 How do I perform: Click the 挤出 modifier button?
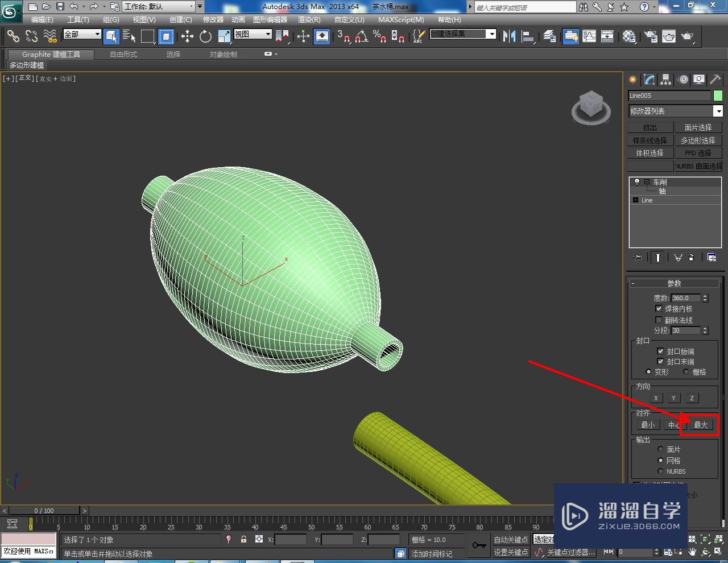[650, 127]
